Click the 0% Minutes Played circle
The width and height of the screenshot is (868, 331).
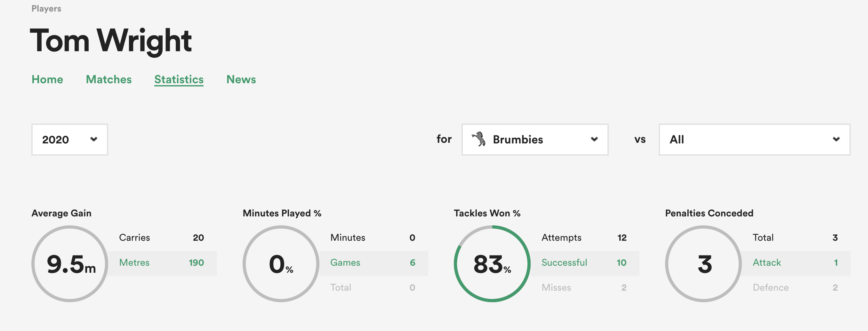(x=281, y=264)
